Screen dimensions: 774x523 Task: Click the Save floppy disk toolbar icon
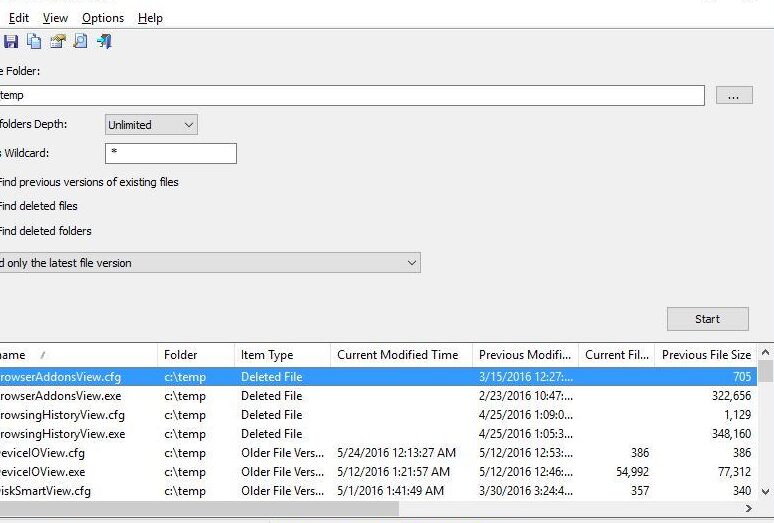point(10,41)
